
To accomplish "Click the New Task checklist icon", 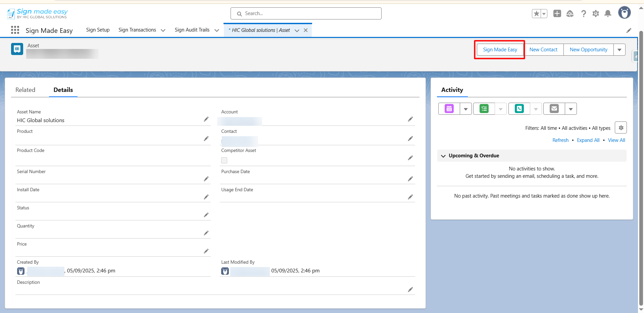I will point(484,109).
